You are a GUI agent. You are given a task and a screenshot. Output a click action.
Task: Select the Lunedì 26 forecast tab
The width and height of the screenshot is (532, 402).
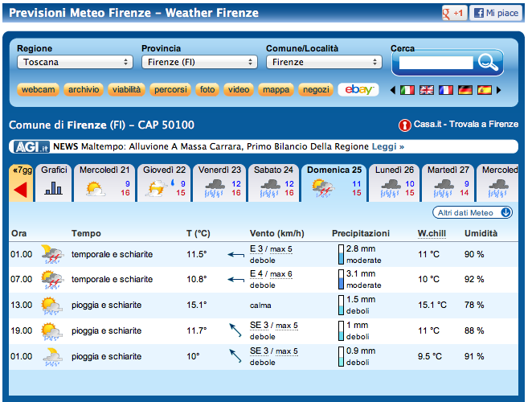tap(394, 183)
